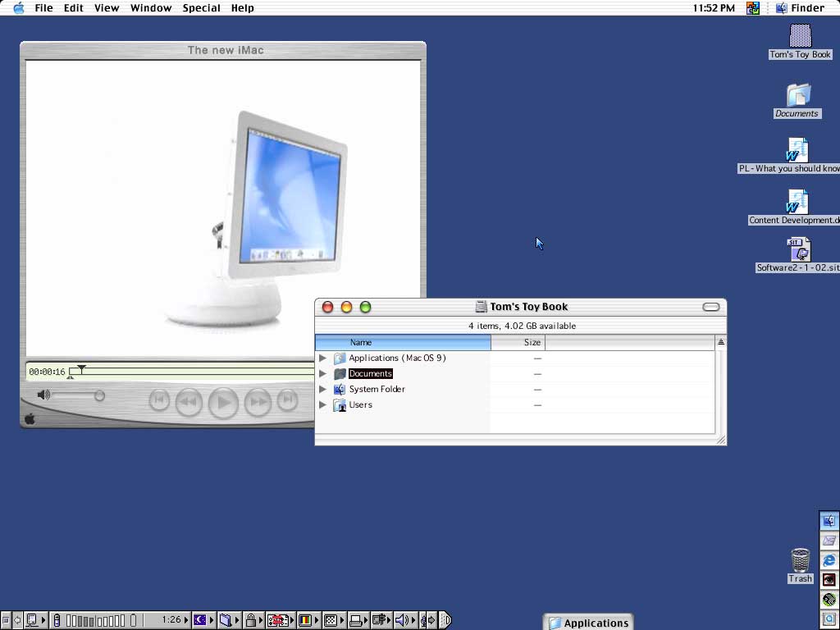Screen dimensions: 840x630
Task: Click the rewind button in QuickTime
Action: [189, 402]
